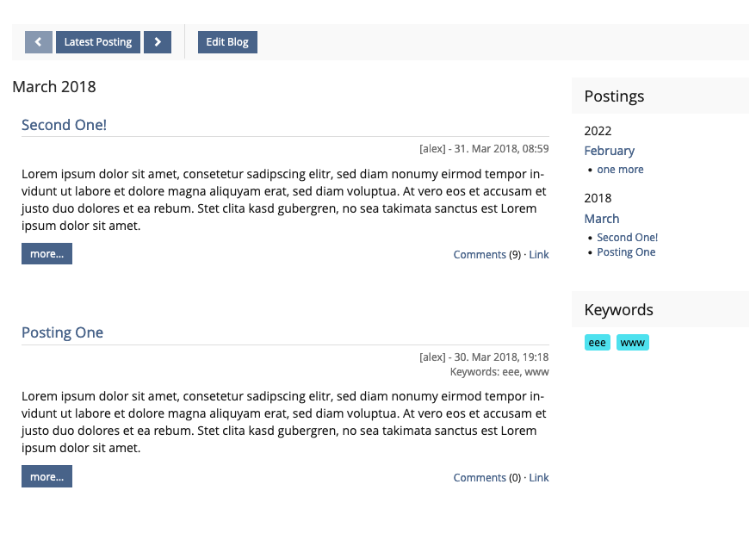This screenshot has width=756, height=540.
Task: Open the "Second One!" post title
Action: (x=64, y=125)
